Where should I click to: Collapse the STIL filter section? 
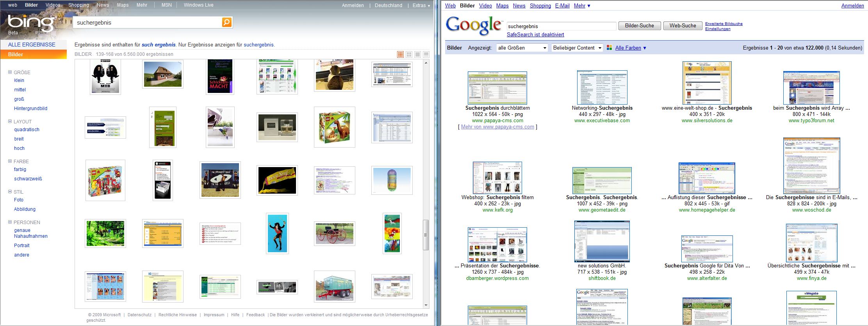pos(10,192)
